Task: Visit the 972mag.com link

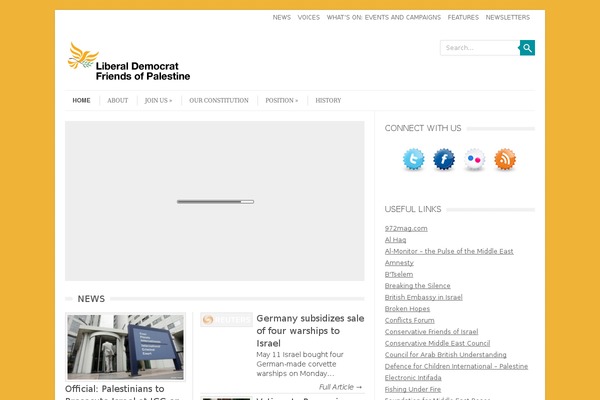Action: point(406,229)
